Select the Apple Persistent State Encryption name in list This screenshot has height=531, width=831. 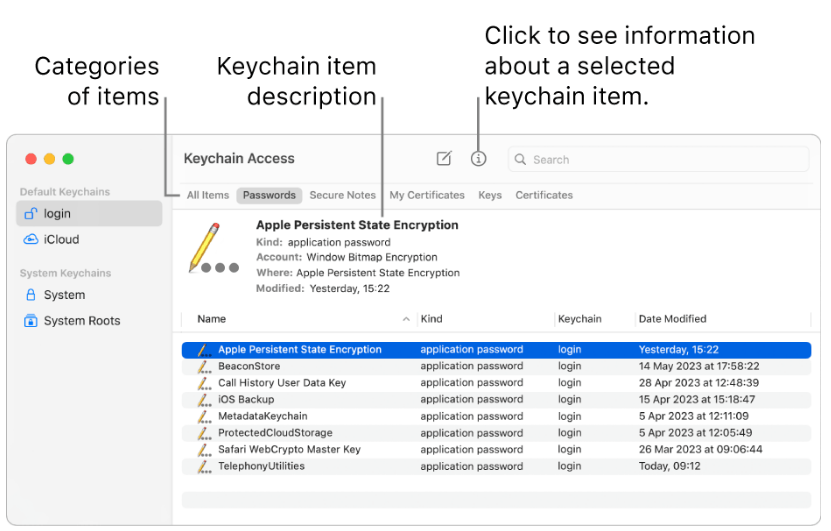(x=299, y=350)
